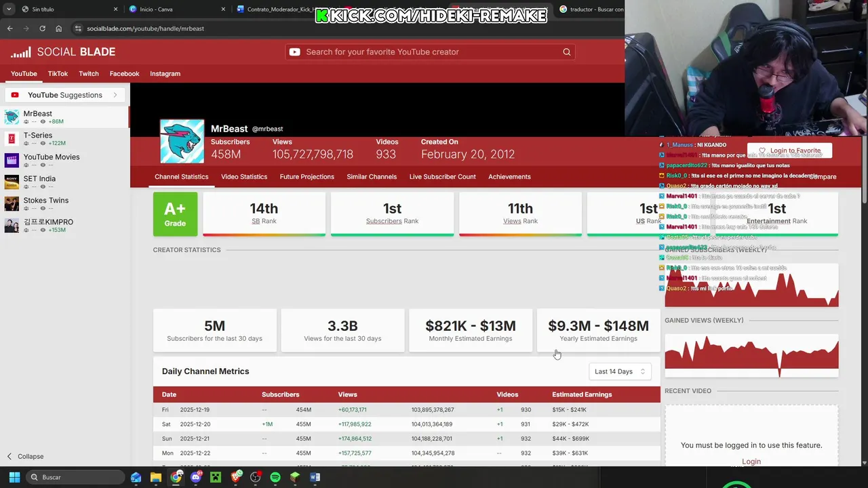Select 김프로KIMPRO in suggestions list
The image size is (868, 488).
pyautogui.click(x=65, y=226)
